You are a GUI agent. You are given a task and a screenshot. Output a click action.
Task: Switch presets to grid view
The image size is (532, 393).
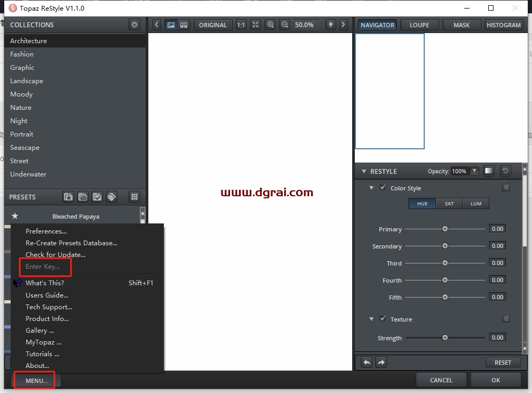(x=134, y=197)
